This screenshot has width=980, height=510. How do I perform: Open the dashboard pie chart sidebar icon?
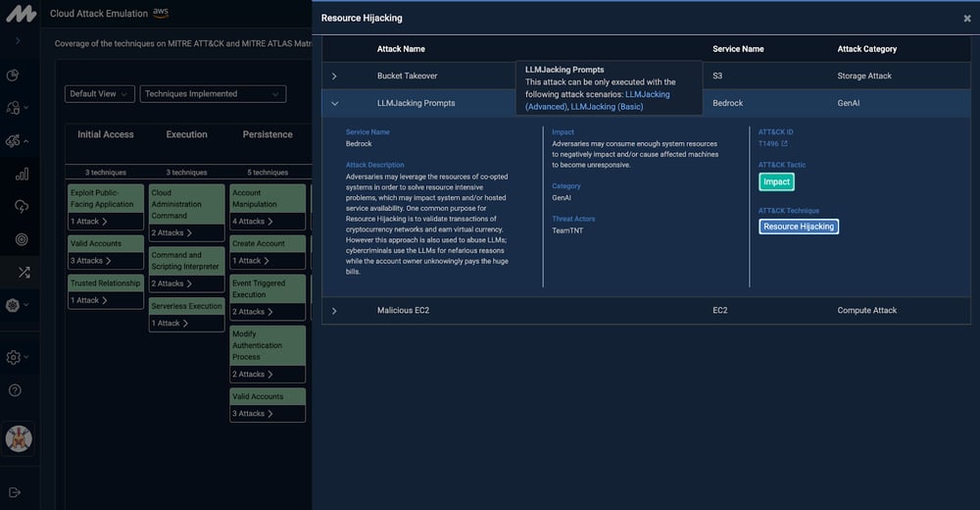click(x=14, y=76)
